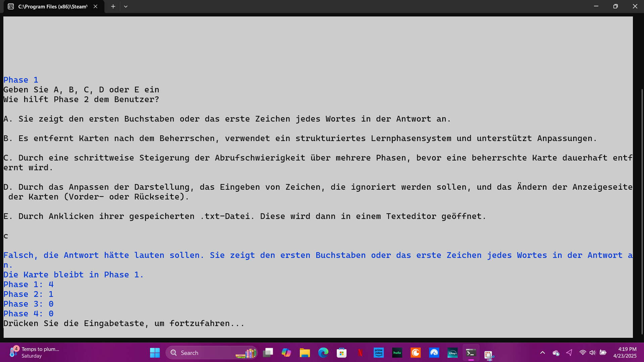Open the Windows Start menu
644x362 pixels.
tap(155, 353)
